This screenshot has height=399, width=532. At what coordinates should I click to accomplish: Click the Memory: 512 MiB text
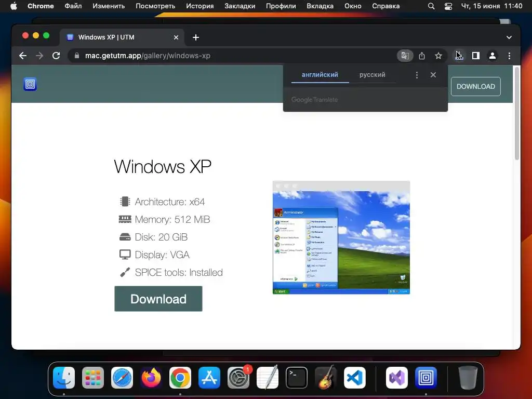pos(172,220)
